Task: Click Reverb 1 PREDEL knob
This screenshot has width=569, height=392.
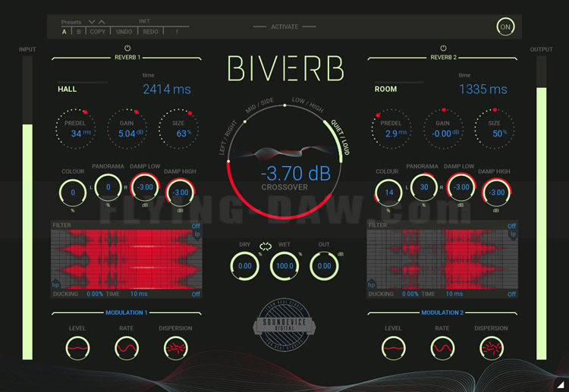Action: 75,129
